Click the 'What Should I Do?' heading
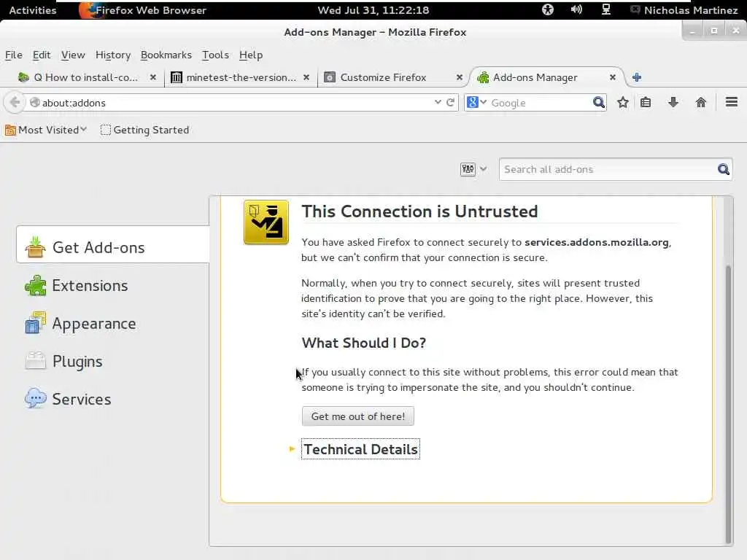Screen dimensions: 747x560 (364, 343)
